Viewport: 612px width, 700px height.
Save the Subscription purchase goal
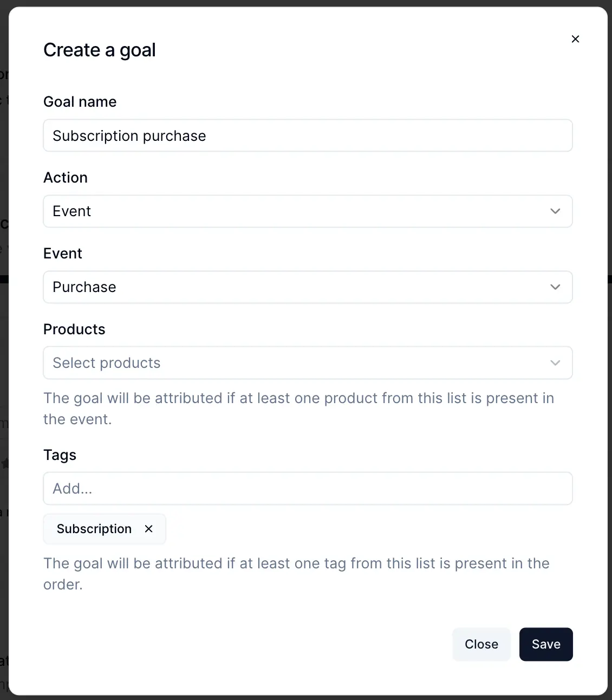[x=545, y=644]
